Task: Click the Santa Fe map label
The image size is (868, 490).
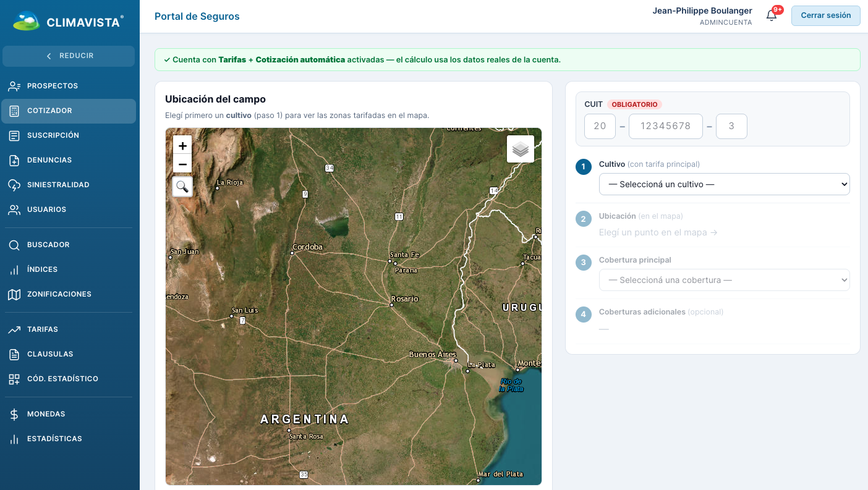Action: click(x=404, y=255)
